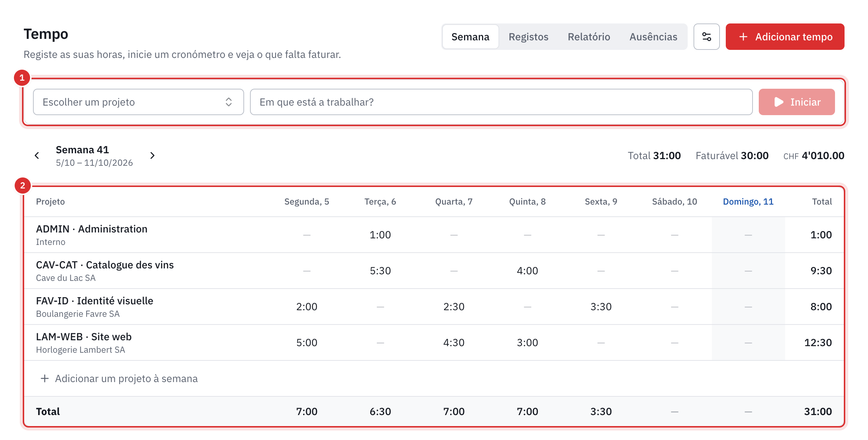
Task: Click the Horlogerie Lambert SA client name
Action: pos(80,350)
